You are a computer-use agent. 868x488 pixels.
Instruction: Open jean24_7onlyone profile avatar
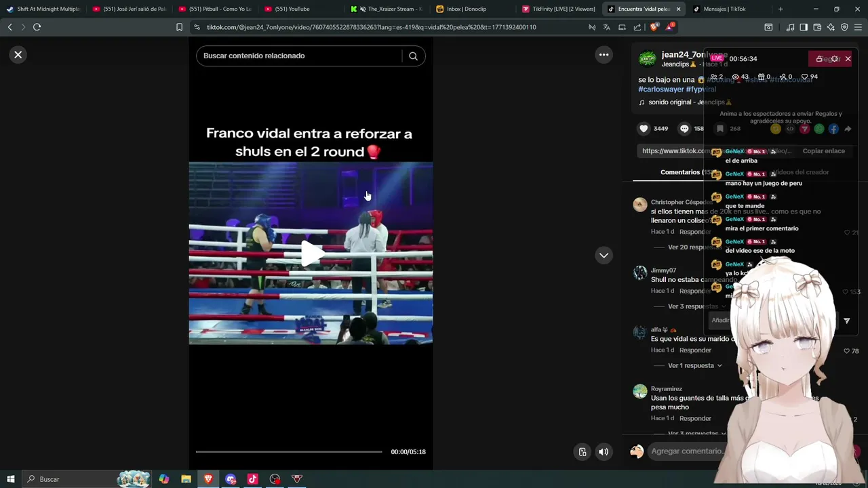pos(648,59)
